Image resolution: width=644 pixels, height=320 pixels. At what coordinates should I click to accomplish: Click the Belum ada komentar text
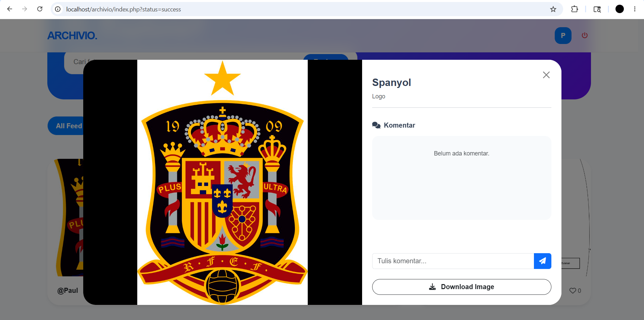461,153
